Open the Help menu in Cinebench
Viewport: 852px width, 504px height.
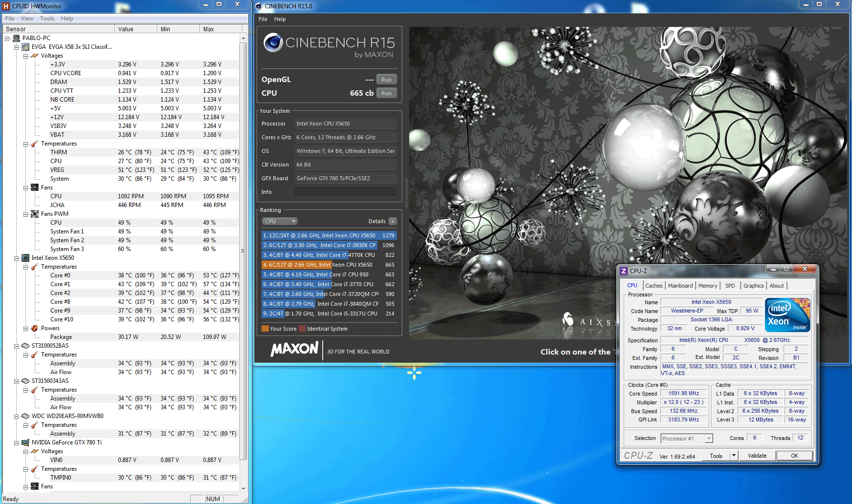280,19
